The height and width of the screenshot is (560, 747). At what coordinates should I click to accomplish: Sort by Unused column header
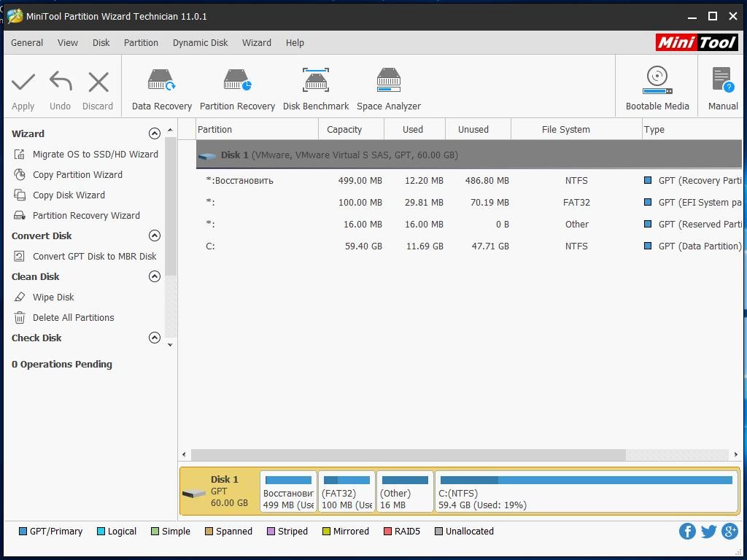(x=478, y=130)
